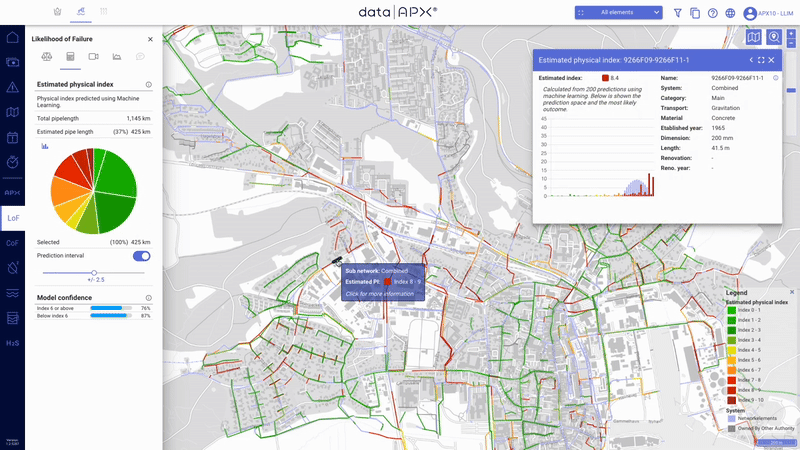Open the map location search tool
The width and height of the screenshot is (800, 450).
pos(774,37)
